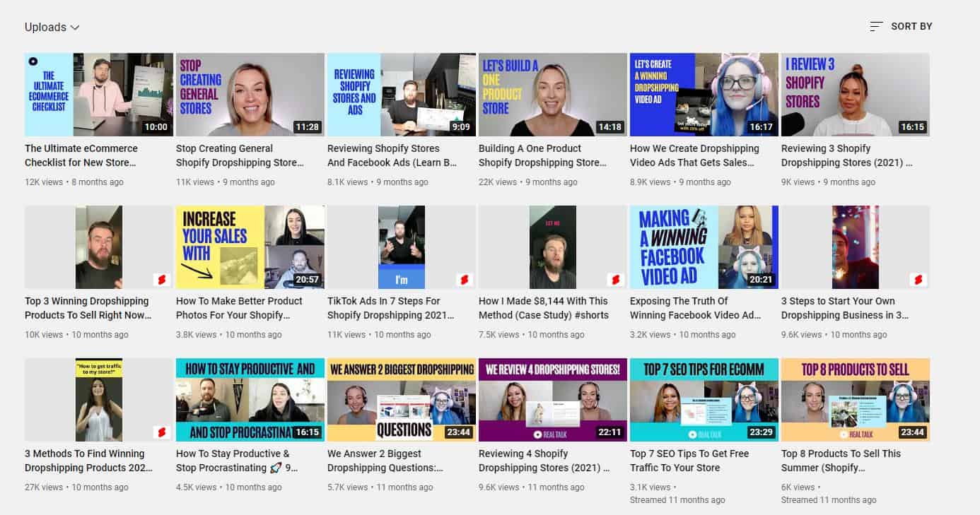Open the Reviewing Shopify Stores And Ads thumbnail

402,95
